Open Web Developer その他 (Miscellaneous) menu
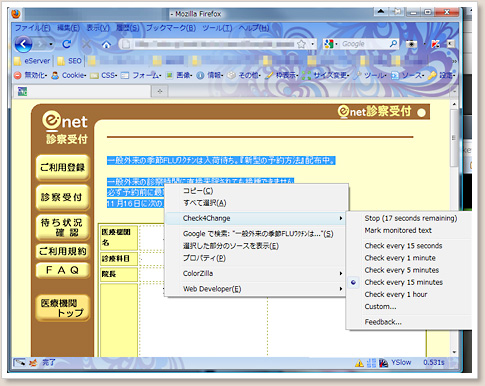 click(244, 75)
